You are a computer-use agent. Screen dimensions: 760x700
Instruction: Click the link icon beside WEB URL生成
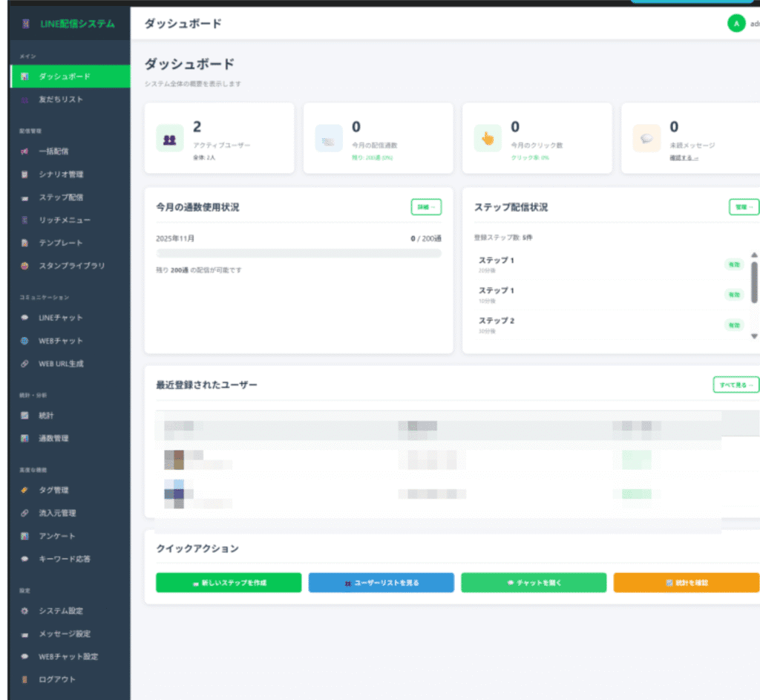[24, 364]
